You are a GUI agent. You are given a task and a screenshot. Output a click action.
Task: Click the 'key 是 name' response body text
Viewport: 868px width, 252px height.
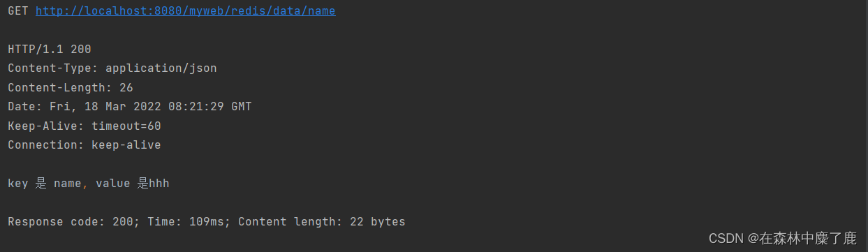pyautogui.click(x=45, y=184)
